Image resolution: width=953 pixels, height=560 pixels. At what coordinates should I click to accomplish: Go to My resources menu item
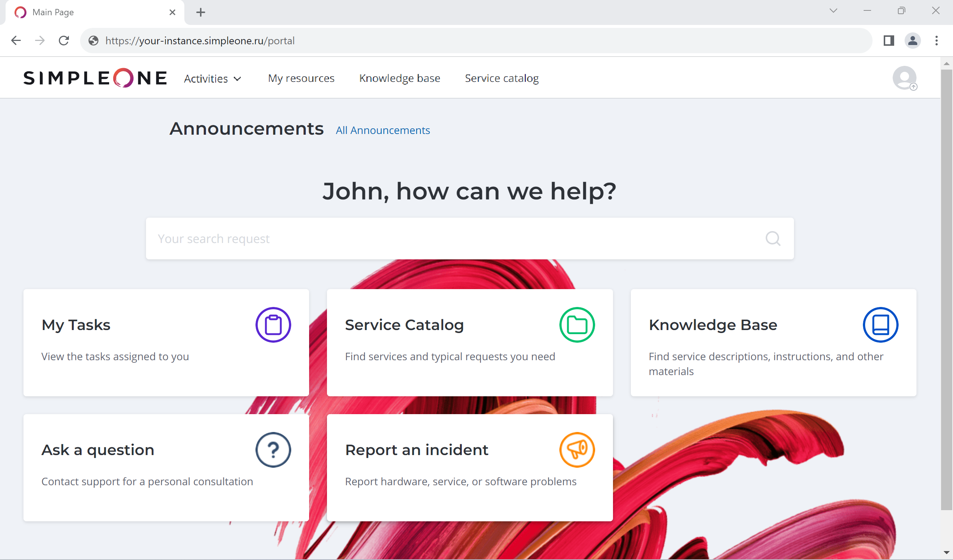[x=301, y=78]
